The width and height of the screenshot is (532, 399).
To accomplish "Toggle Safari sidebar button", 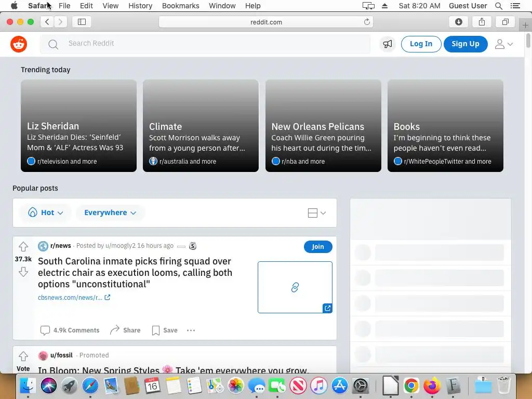I will 82,22.
